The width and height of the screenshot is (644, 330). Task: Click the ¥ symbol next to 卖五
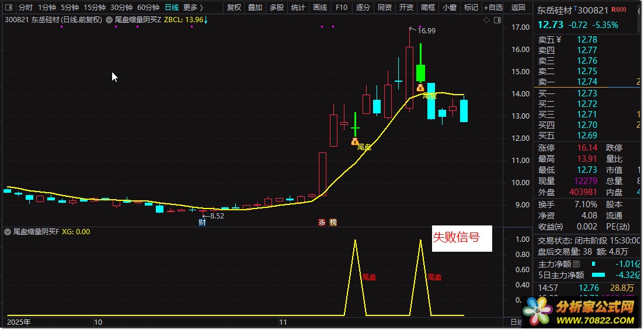pyautogui.click(x=559, y=40)
